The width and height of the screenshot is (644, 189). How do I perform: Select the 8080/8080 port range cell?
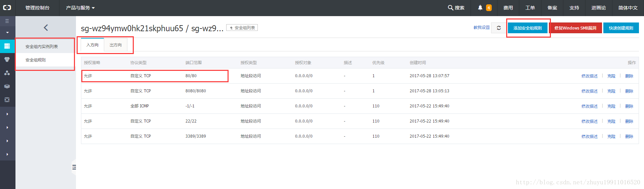pyautogui.click(x=196, y=91)
